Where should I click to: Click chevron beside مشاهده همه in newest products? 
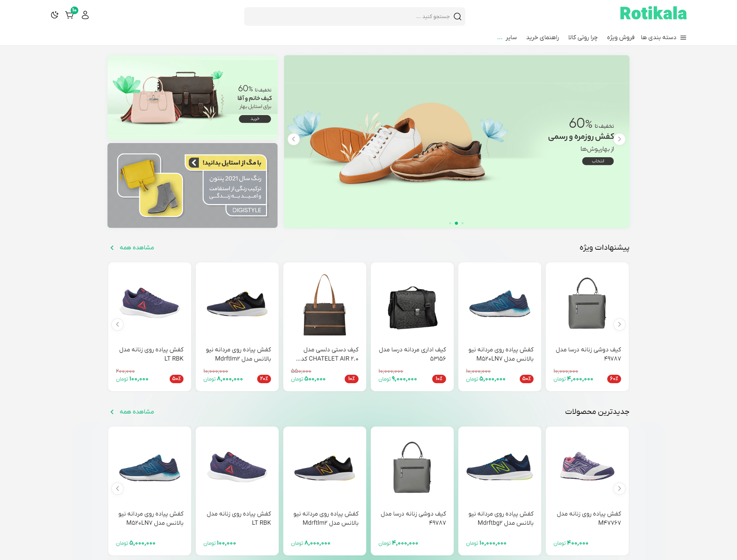click(112, 412)
